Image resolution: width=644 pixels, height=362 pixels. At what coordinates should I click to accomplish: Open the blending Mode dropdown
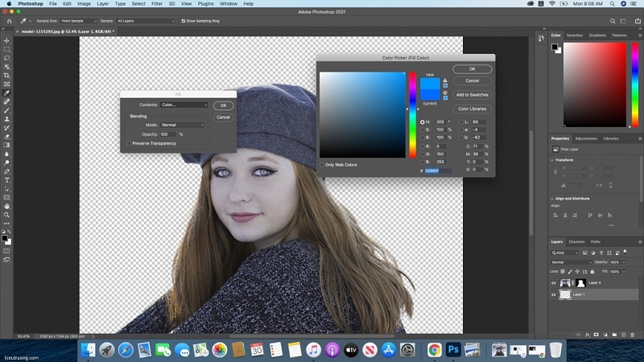coord(183,125)
